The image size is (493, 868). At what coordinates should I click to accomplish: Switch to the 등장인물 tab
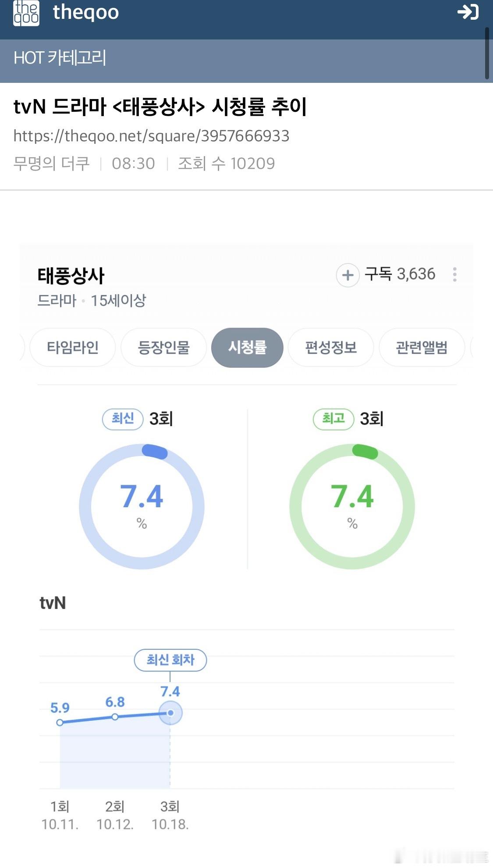[163, 348]
